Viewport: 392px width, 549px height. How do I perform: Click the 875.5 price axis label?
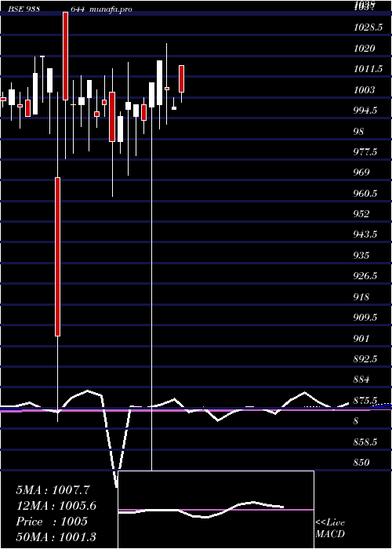tap(365, 400)
